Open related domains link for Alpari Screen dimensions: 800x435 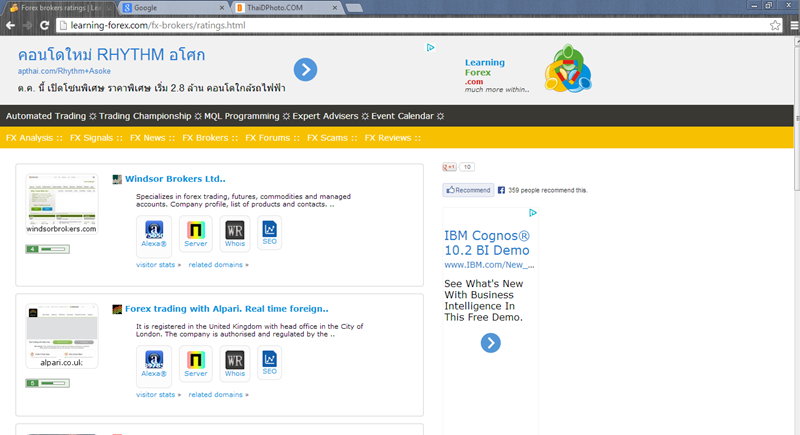click(x=218, y=395)
